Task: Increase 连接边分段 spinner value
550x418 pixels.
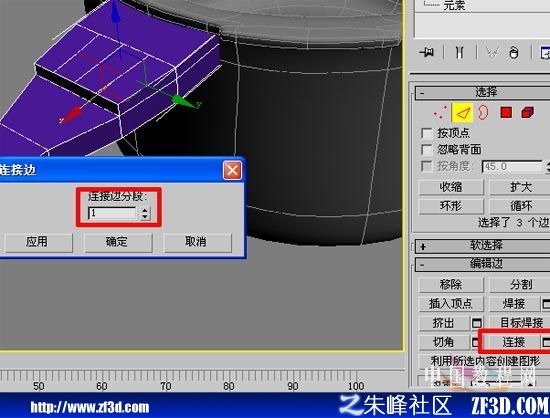Action: 145,210
